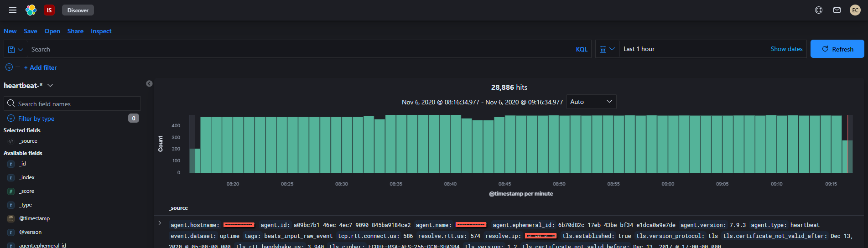Screen dimensions: 868x248
Task: Focus the Search field names input
Action: pos(73,103)
